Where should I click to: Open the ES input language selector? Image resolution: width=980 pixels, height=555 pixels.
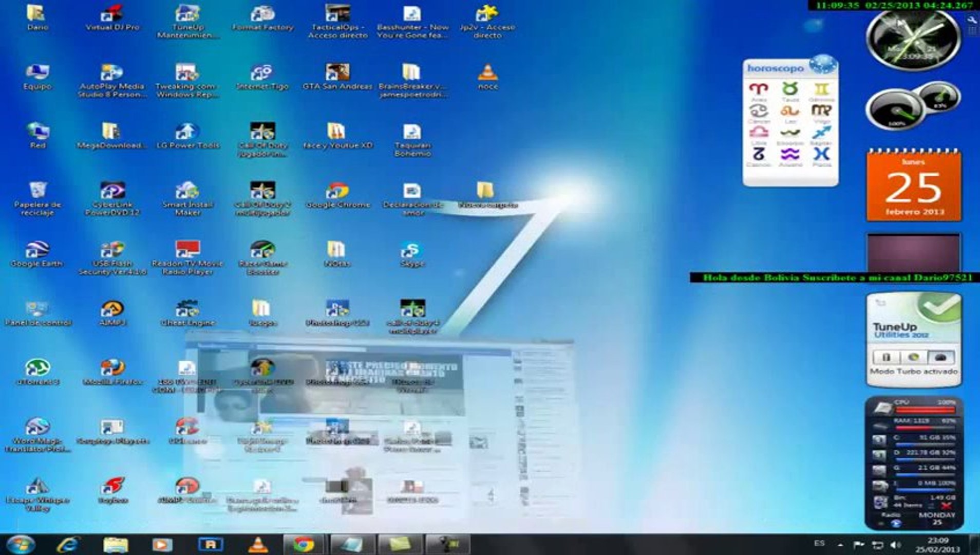tap(819, 543)
